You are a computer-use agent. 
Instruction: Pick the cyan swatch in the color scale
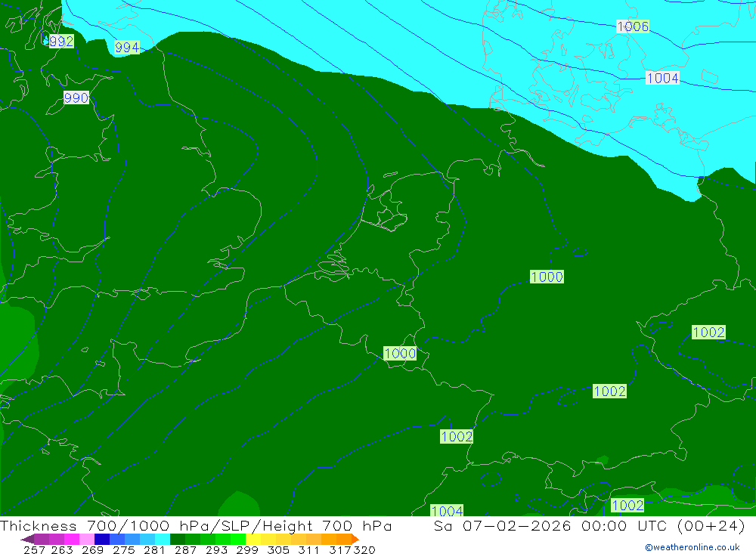click(x=163, y=539)
